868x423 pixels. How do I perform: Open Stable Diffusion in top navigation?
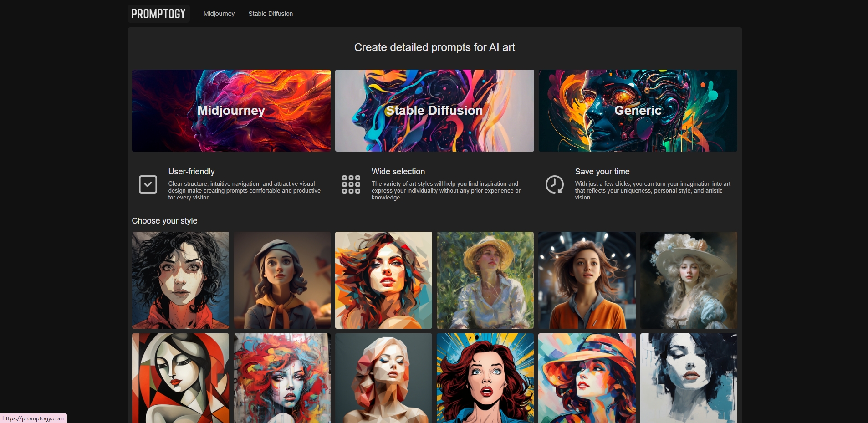[271, 14]
